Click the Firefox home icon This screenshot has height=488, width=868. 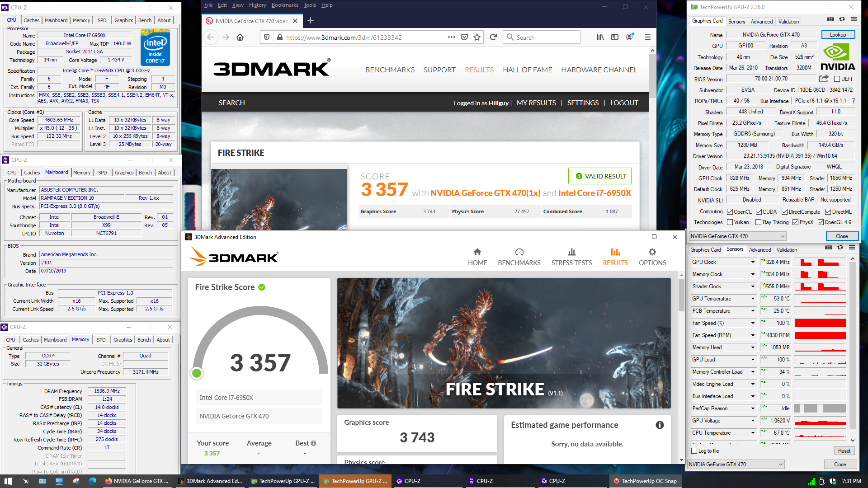coord(240,37)
